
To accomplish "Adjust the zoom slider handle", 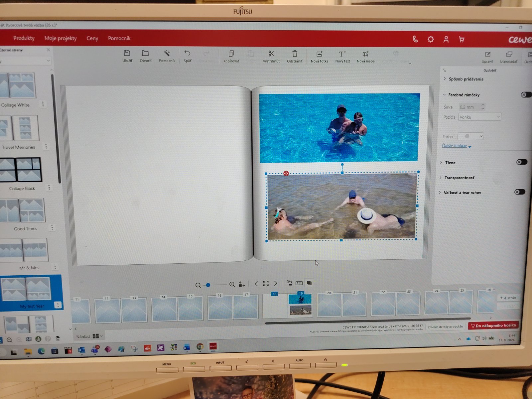I will pyautogui.click(x=208, y=285).
